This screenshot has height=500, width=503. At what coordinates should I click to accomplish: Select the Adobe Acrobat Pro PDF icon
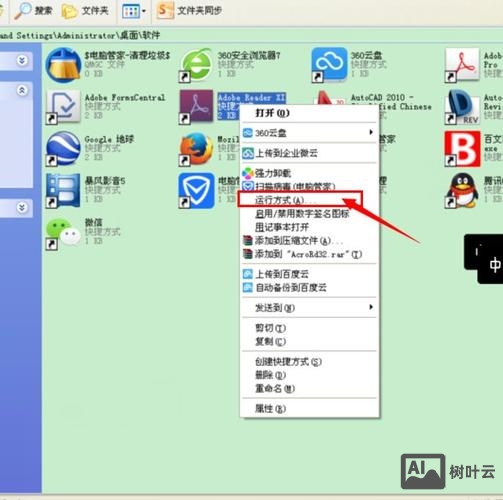point(462,65)
